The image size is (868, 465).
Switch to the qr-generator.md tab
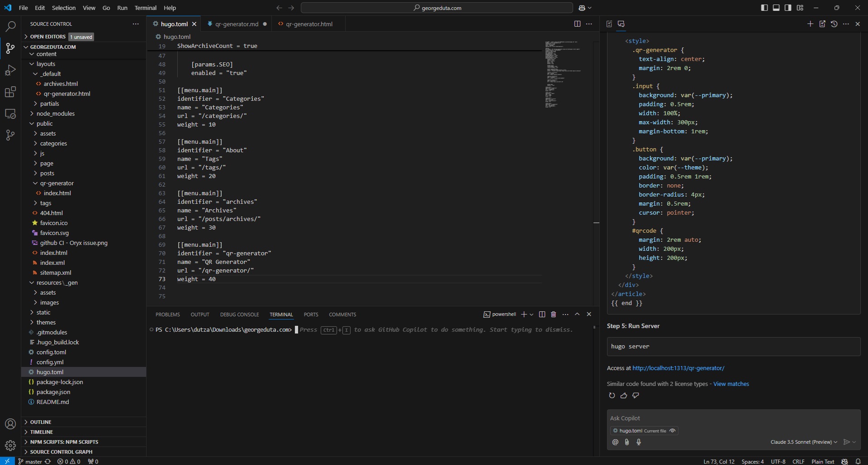(x=237, y=24)
